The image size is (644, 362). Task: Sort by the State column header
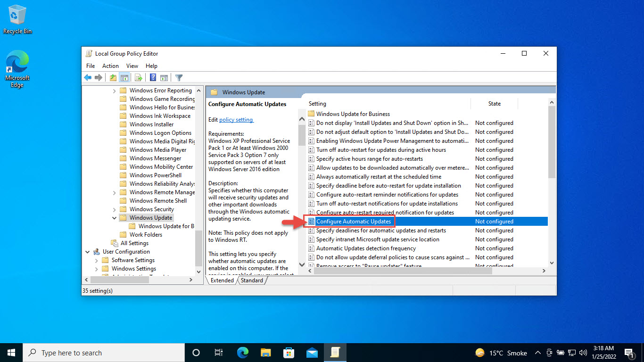click(494, 104)
